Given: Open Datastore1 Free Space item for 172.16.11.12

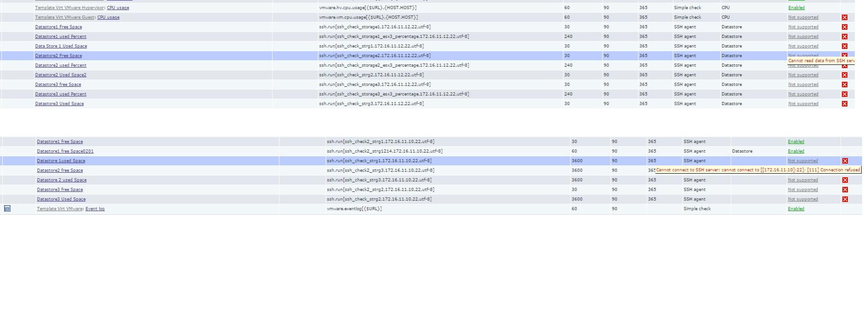Looking at the screenshot, I should [x=59, y=27].
